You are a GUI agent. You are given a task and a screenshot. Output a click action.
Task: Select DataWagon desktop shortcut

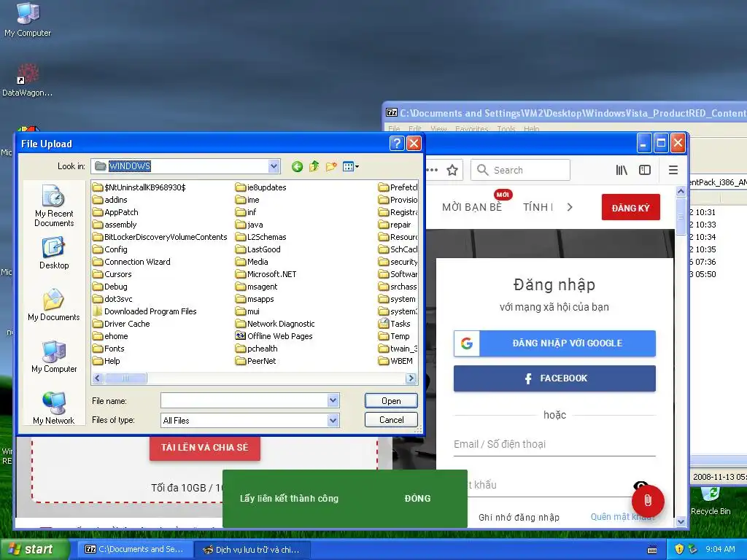tap(28, 80)
